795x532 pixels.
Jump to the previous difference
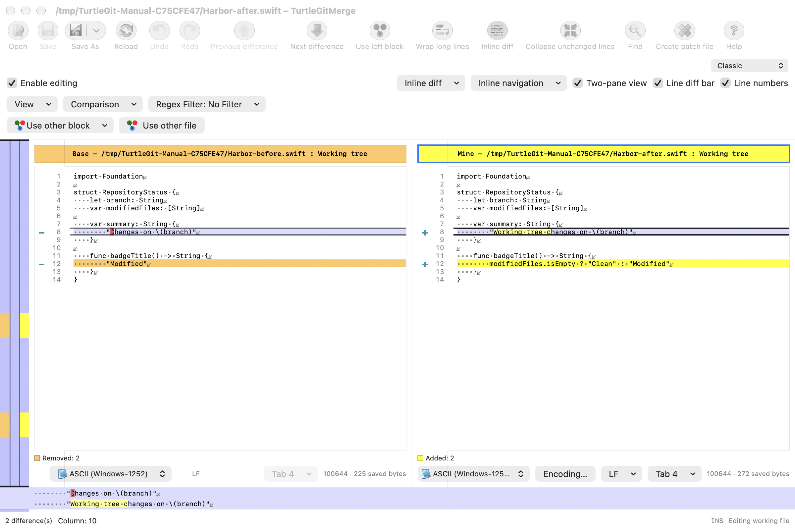(244, 30)
